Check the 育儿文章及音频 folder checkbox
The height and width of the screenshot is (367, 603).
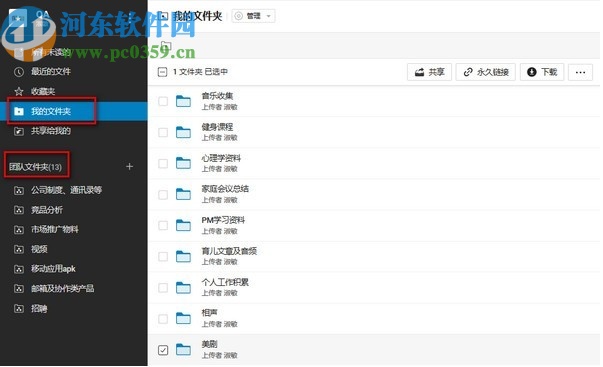pos(163,257)
